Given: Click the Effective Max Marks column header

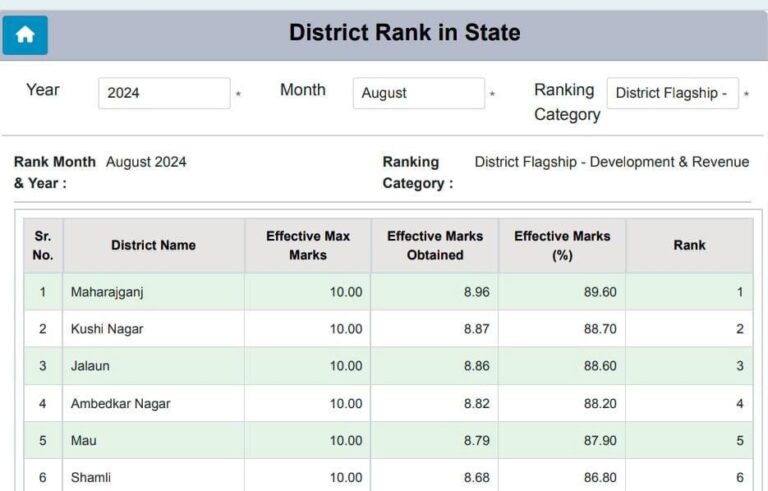Looking at the screenshot, I should (x=307, y=245).
